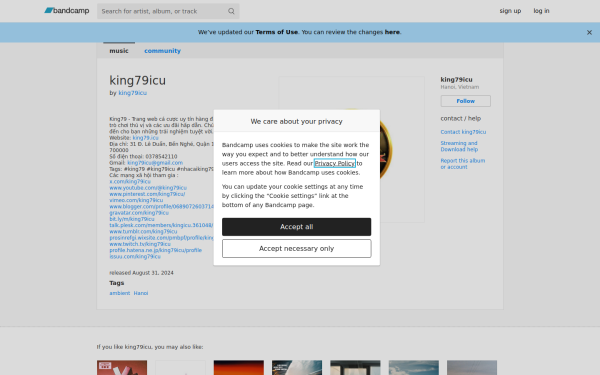
Task: Open gravatar.com/king79icu link
Action: (139, 213)
